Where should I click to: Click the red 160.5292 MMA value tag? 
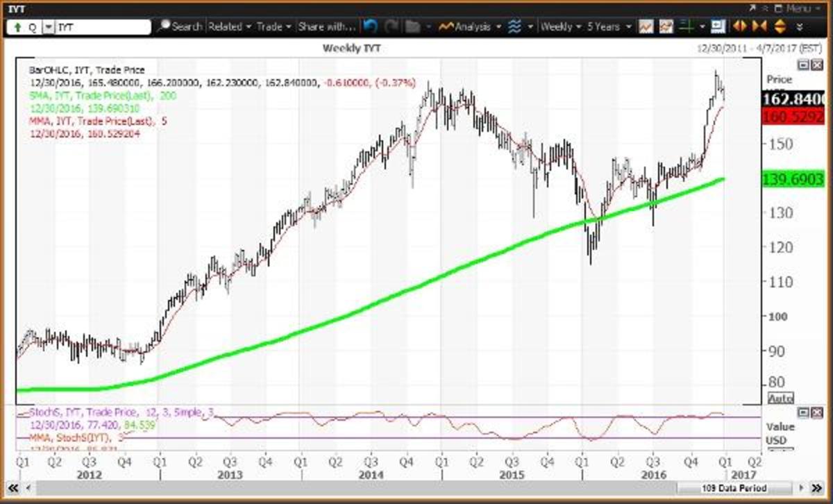click(x=795, y=118)
